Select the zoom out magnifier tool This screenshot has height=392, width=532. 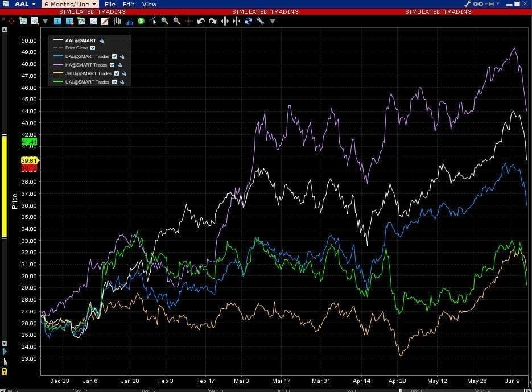[177, 21]
